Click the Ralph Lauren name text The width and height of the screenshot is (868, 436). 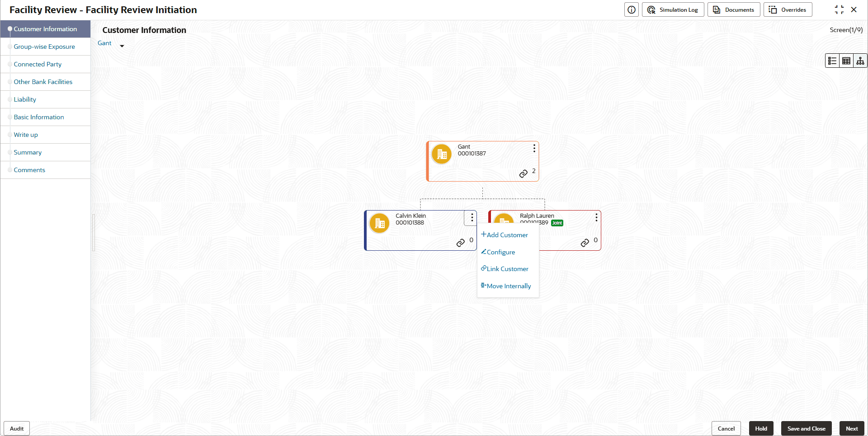(x=537, y=216)
